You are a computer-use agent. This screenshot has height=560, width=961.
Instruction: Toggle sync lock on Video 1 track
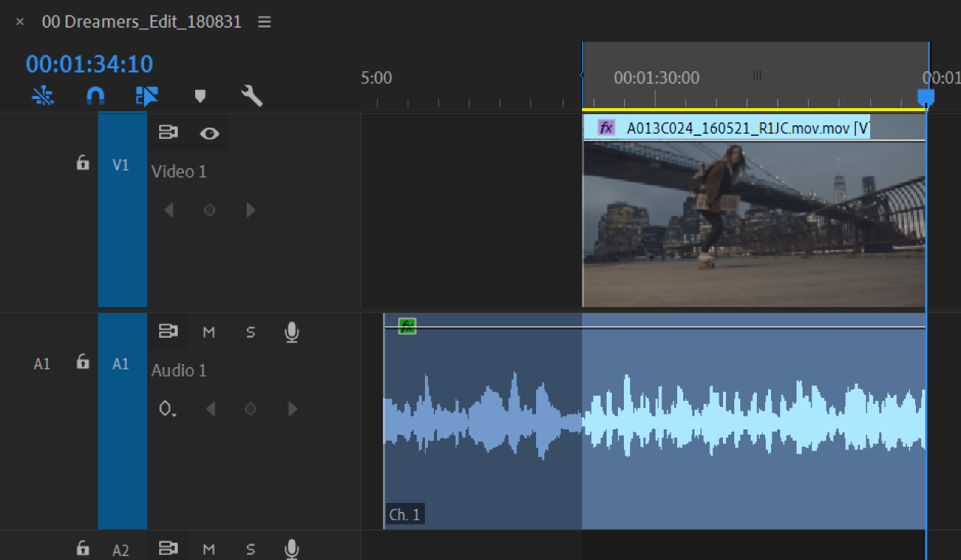[167, 133]
